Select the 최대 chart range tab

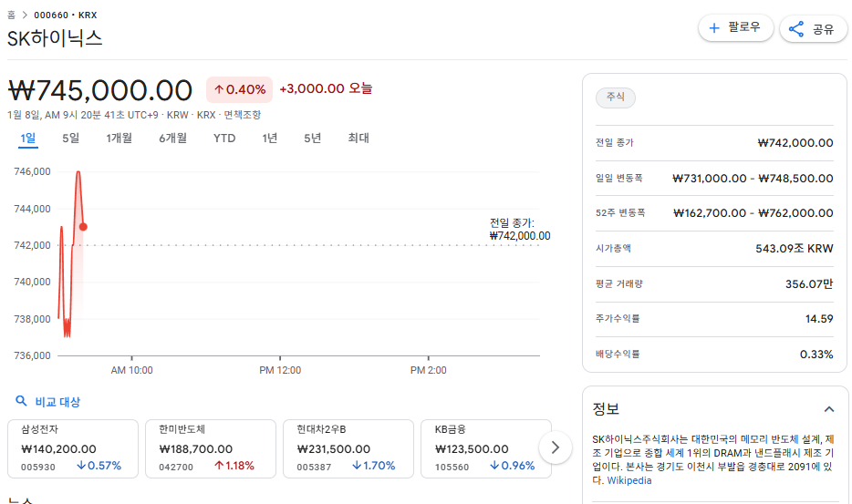[358, 138]
